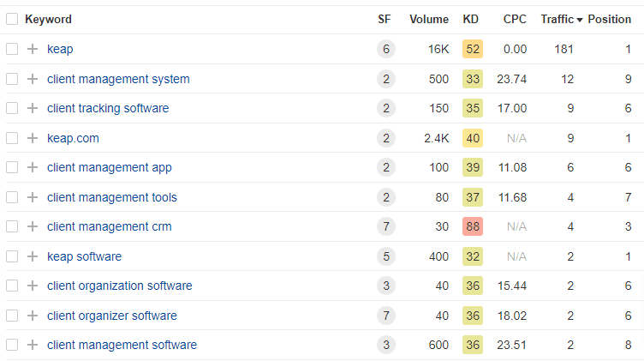Open the 'client management tools' keyword link
This screenshot has height=361, width=644.
pos(111,197)
